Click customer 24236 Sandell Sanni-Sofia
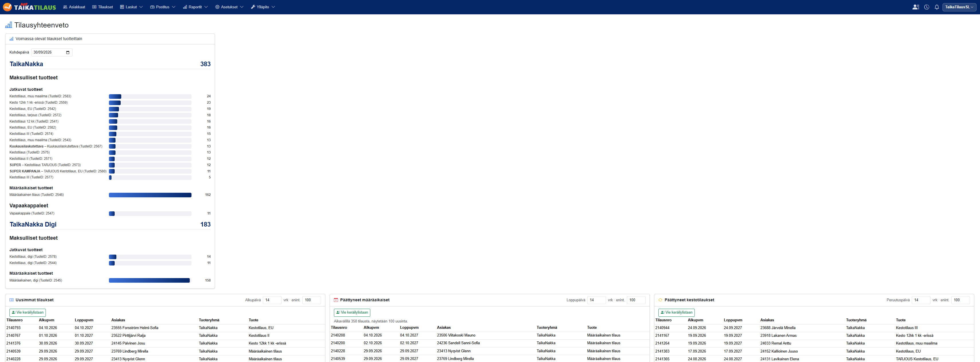Viewport: 980px width, 362px height. click(458, 343)
